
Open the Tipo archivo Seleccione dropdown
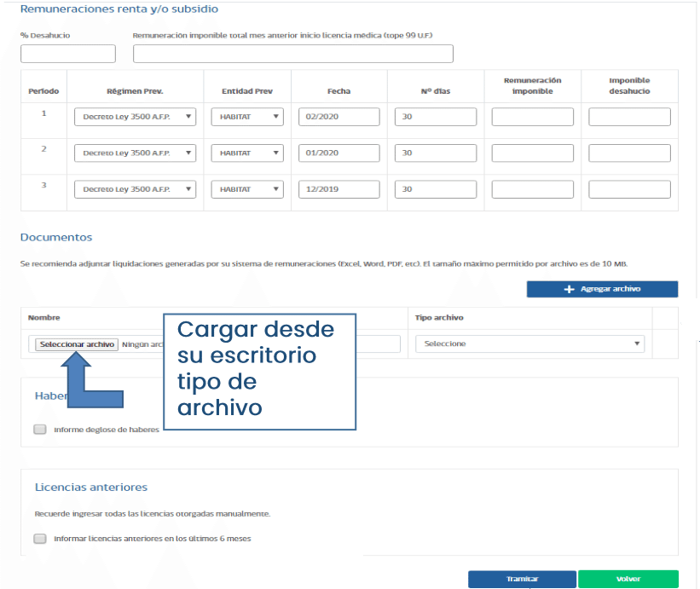coord(529,344)
